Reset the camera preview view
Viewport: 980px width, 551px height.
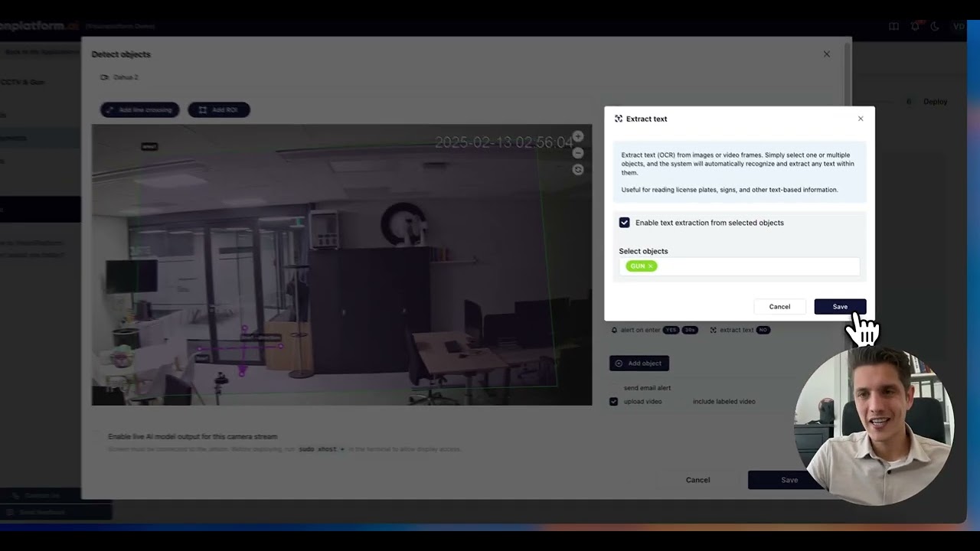point(578,170)
